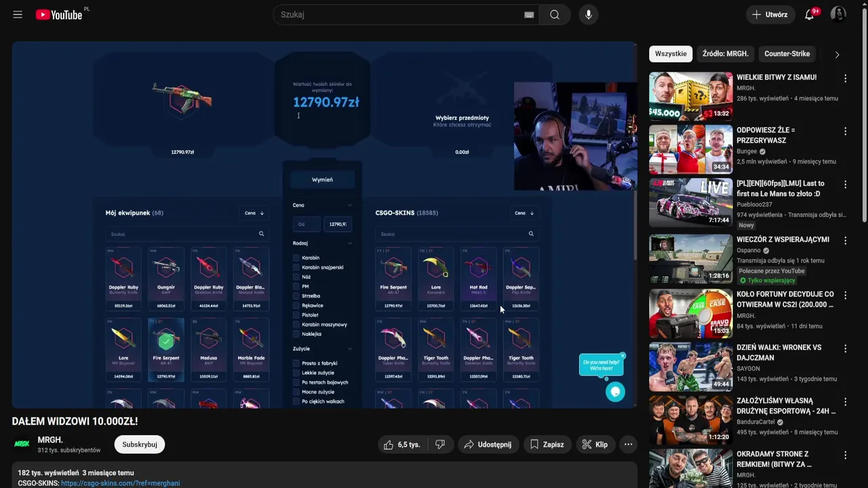This screenshot has height=488, width=868.
Task: Open more actions menu below video
Action: tap(629, 445)
